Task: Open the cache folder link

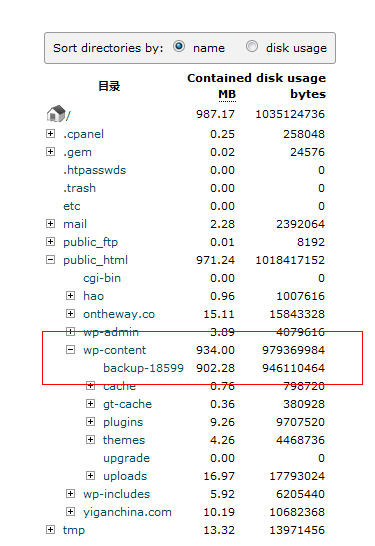Action: (119, 386)
